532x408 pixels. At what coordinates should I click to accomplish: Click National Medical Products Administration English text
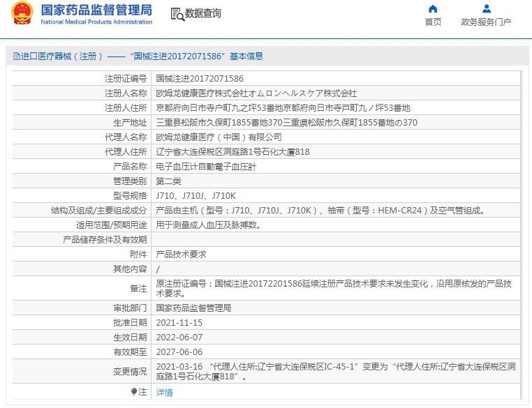[x=96, y=22]
